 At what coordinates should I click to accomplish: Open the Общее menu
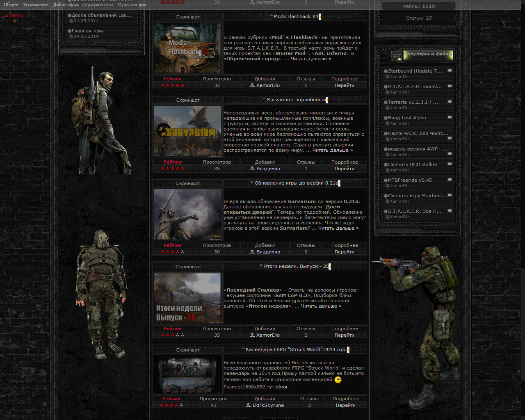click(11, 5)
